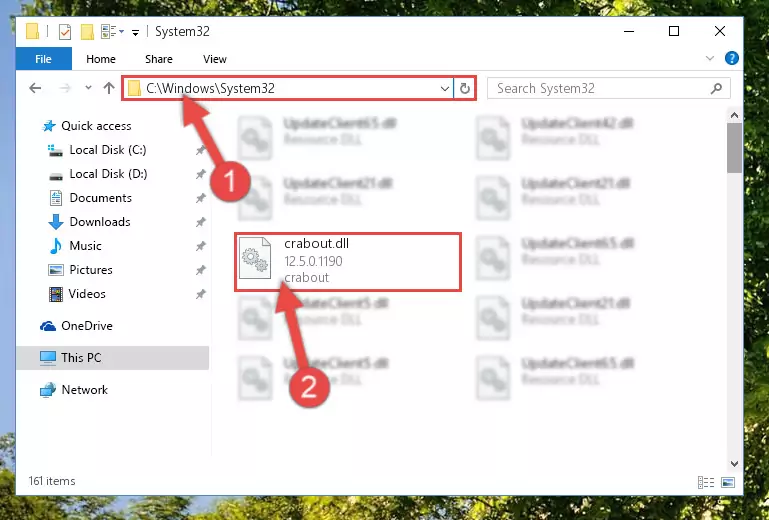Click the pin icon beside Local Disk (D:)
The width and height of the screenshot is (769, 520).
click(200, 174)
